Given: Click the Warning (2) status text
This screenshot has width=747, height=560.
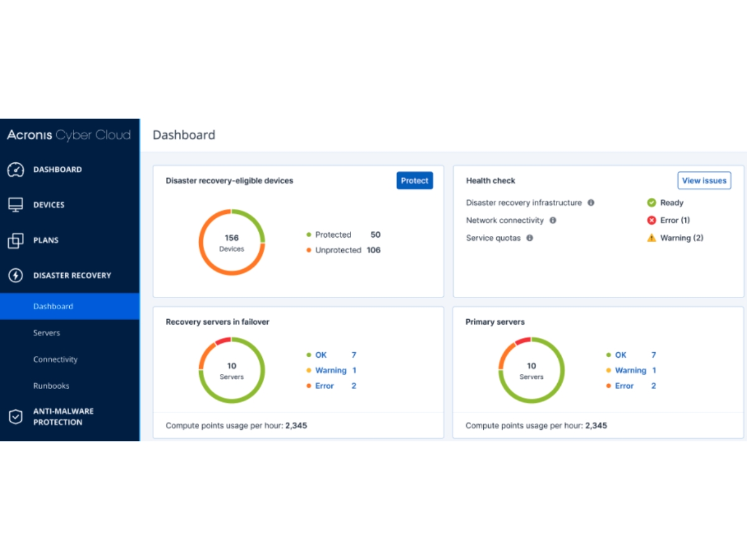Looking at the screenshot, I should click(x=682, y=238).
